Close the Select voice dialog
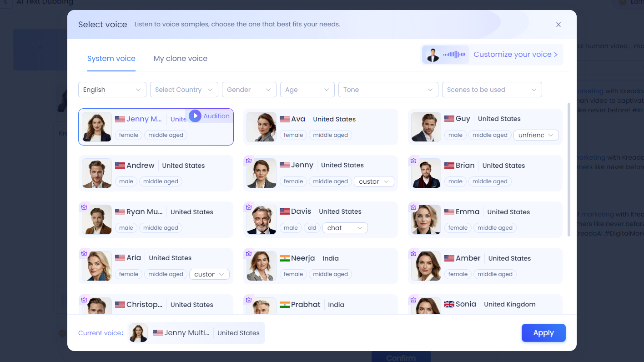644x362 pixels. point(558,25)
